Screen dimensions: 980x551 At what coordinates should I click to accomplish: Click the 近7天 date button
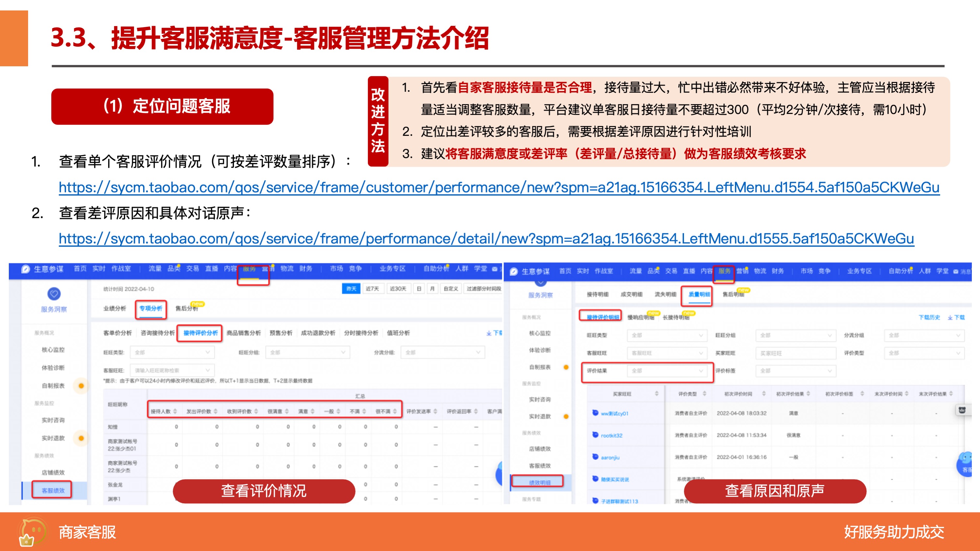click(x=373, y=289)
